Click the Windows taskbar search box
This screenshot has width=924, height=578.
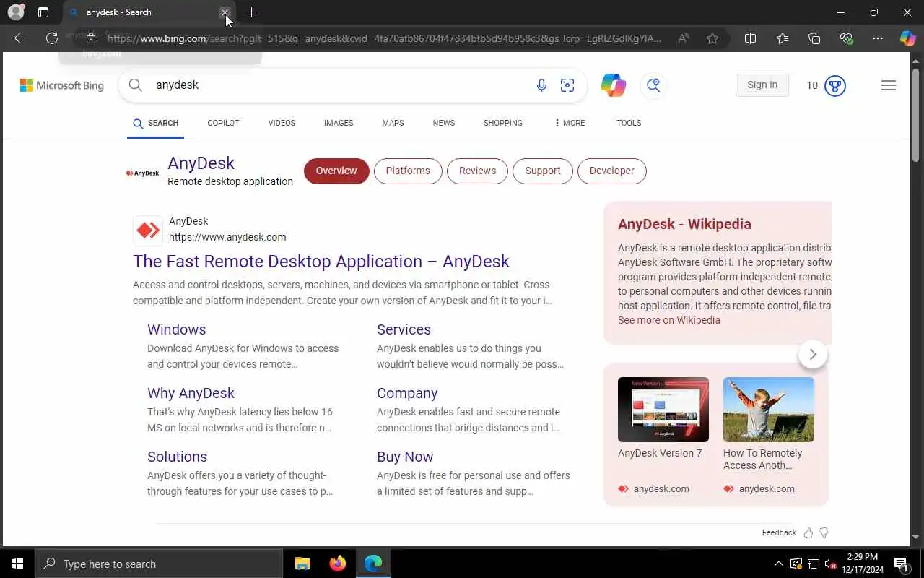[159, 564]
